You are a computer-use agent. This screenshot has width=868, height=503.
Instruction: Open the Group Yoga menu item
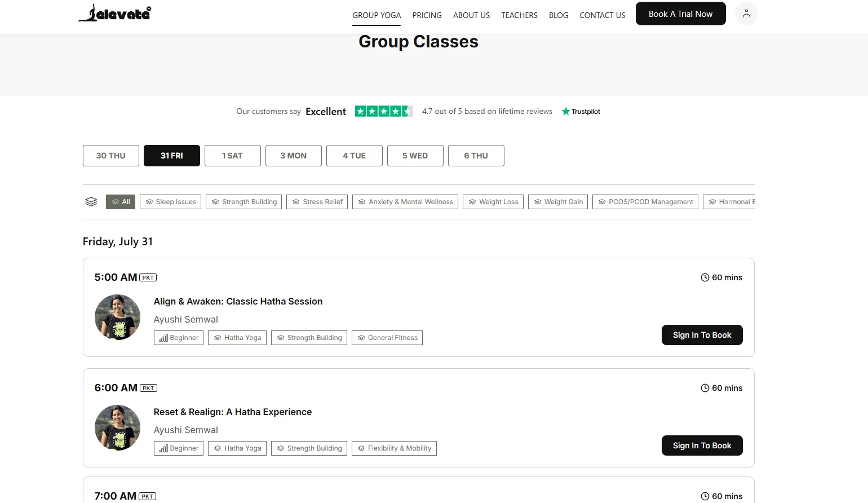tap(377, 15)
